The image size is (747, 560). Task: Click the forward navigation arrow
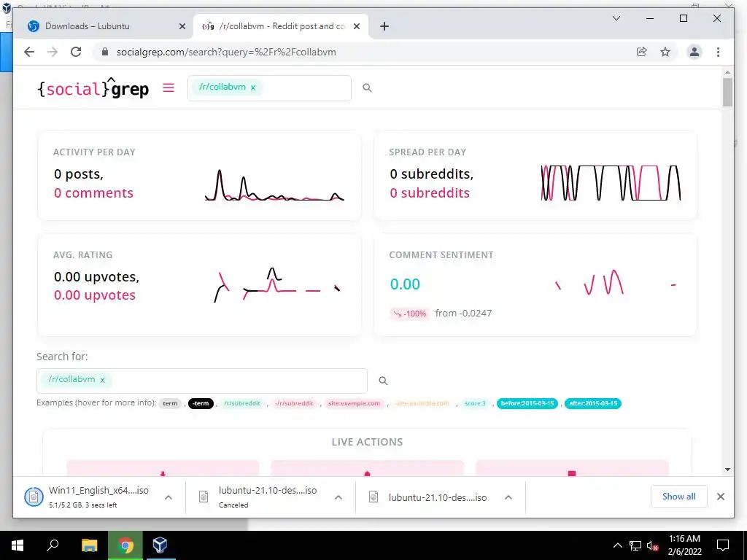pos(53,52)
